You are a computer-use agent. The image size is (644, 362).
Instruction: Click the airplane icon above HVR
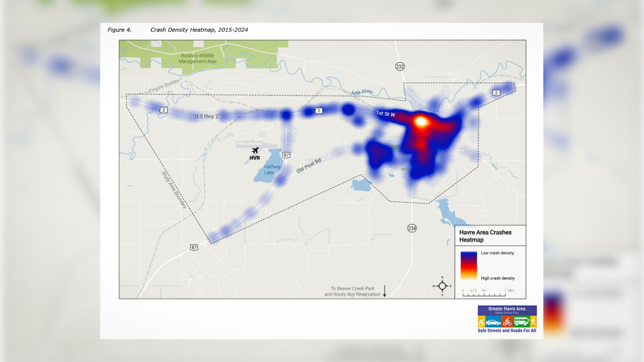255,150
